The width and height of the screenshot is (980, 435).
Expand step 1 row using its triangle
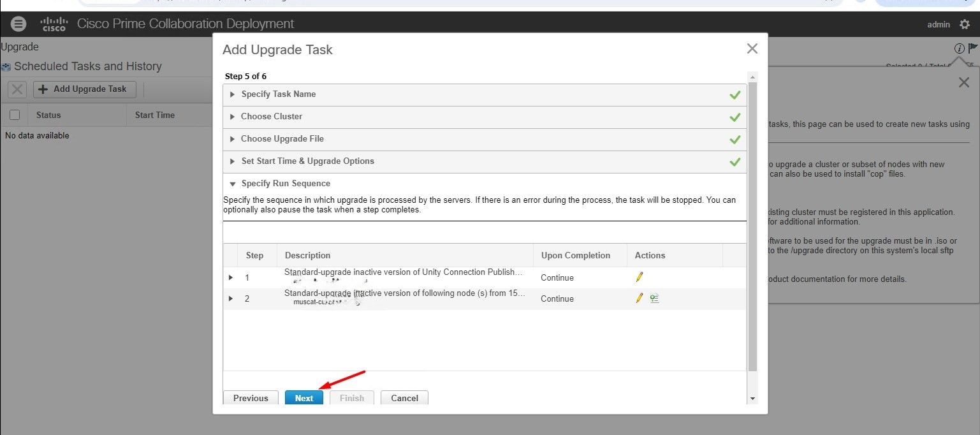tap(230, 277)
